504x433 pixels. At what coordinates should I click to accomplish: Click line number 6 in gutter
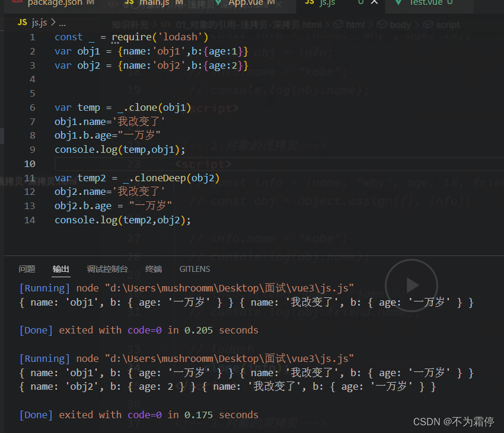point(32,108)
